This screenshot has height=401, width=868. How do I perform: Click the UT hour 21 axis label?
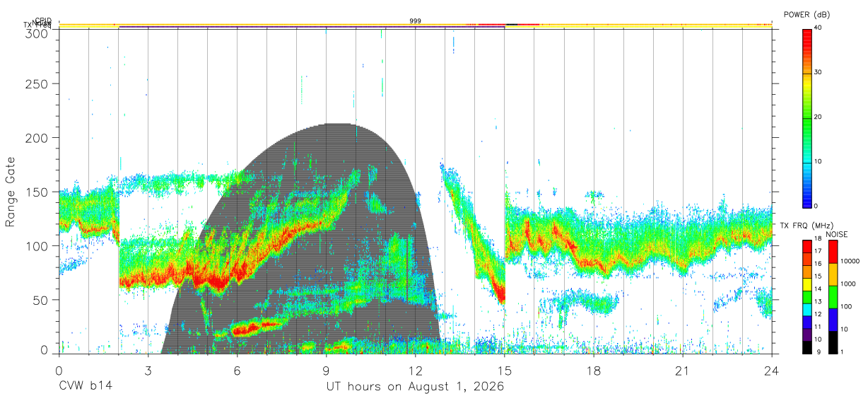[683, 371]
